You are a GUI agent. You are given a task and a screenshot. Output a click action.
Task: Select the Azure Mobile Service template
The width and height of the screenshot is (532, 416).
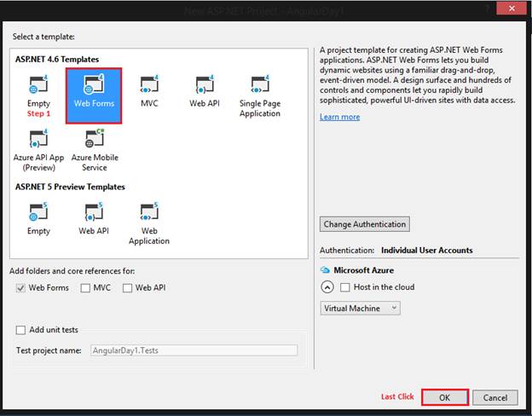(x=95, y=150)
